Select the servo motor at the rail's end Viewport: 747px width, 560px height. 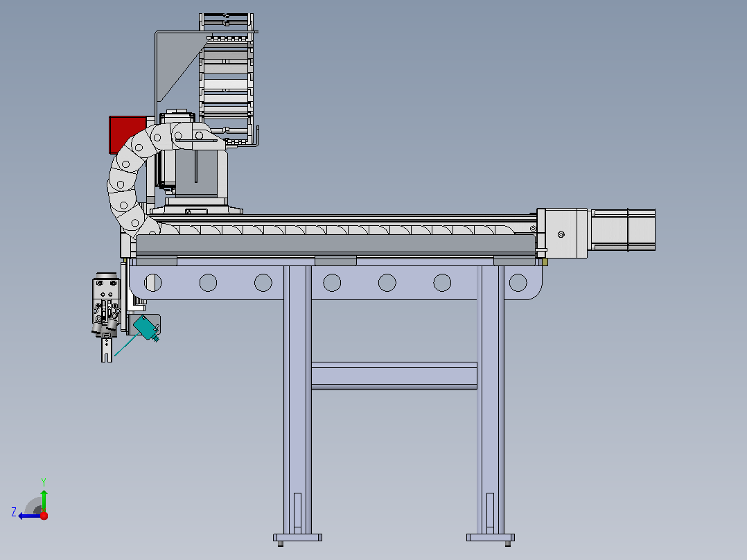(x=623, y=229)
